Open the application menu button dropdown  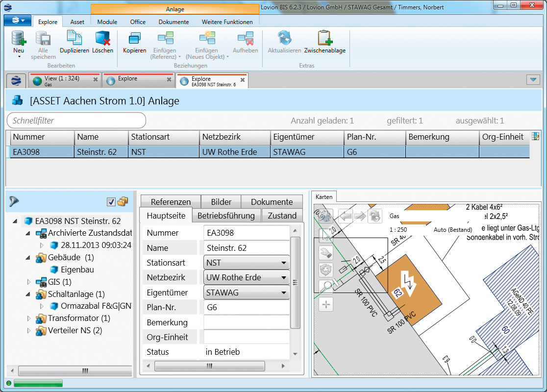click(18, 21)
